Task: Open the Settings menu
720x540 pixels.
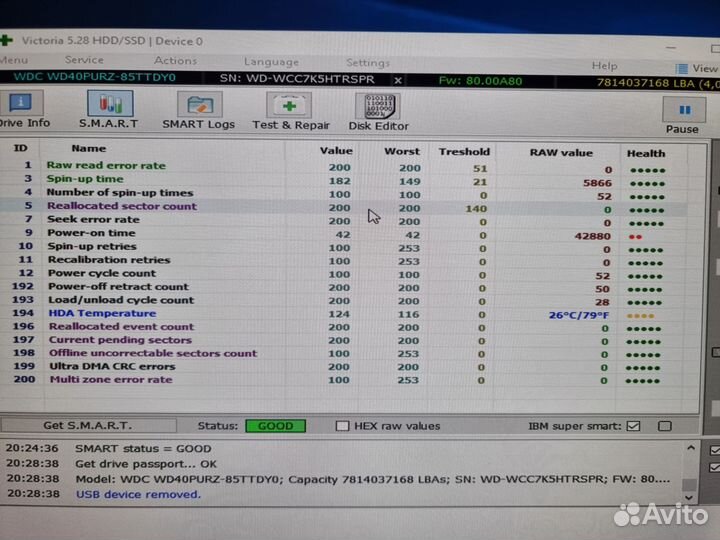Action: 367,62
